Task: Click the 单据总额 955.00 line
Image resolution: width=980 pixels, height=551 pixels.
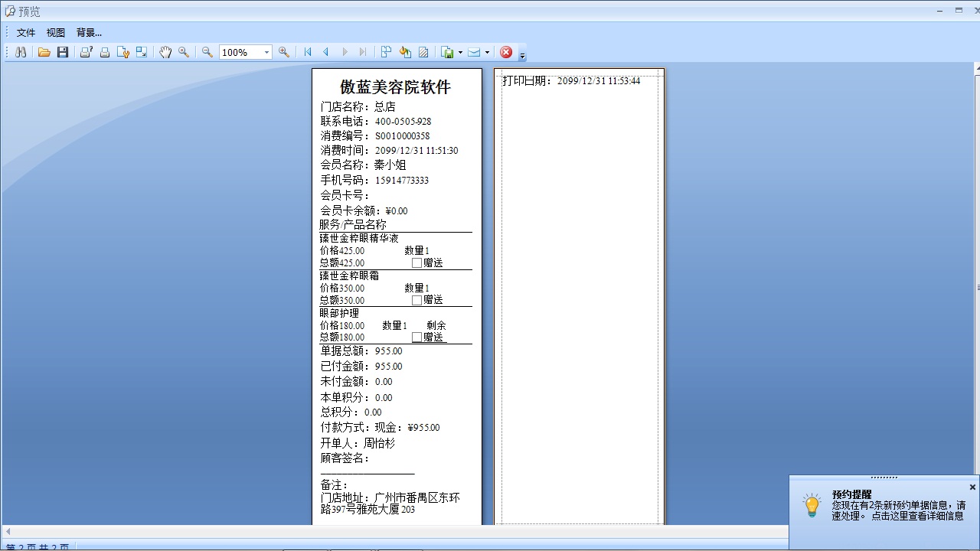Action: (x=361, y=350)
